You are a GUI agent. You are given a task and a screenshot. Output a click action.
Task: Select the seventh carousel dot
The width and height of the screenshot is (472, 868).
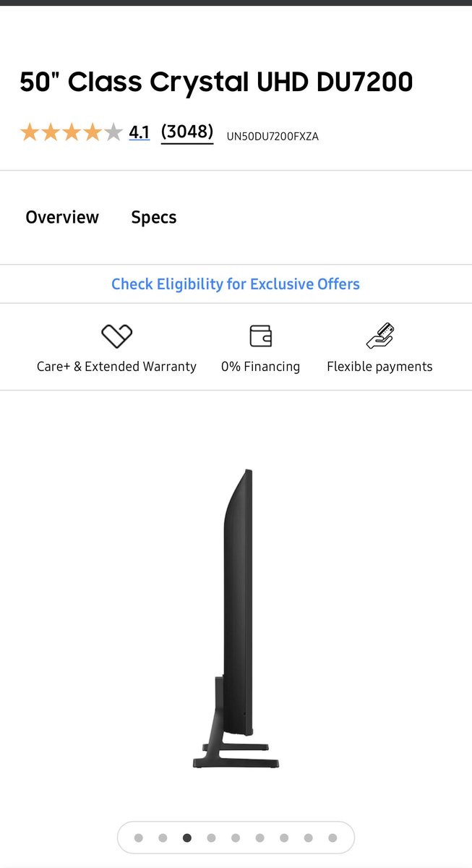[284, 838]
